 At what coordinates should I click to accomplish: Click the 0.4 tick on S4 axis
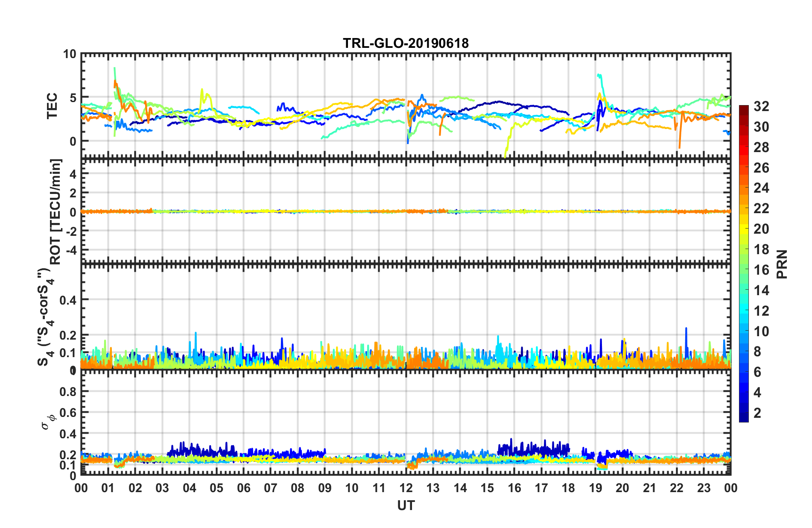68,300
